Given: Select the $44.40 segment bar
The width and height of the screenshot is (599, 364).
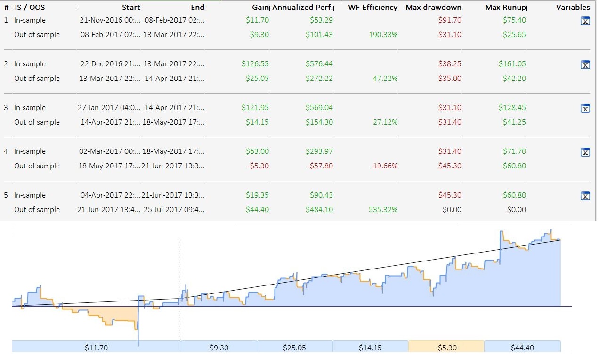Looking at the screenshot, I should (x=522, y=348).
